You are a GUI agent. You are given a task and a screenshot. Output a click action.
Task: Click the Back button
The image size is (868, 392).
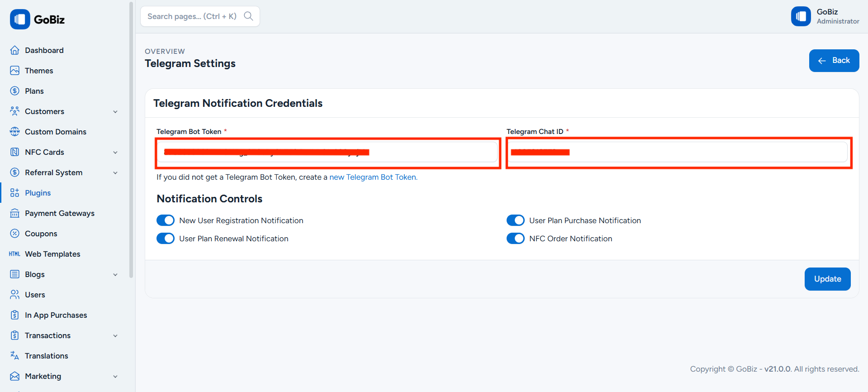click(834, 61)
